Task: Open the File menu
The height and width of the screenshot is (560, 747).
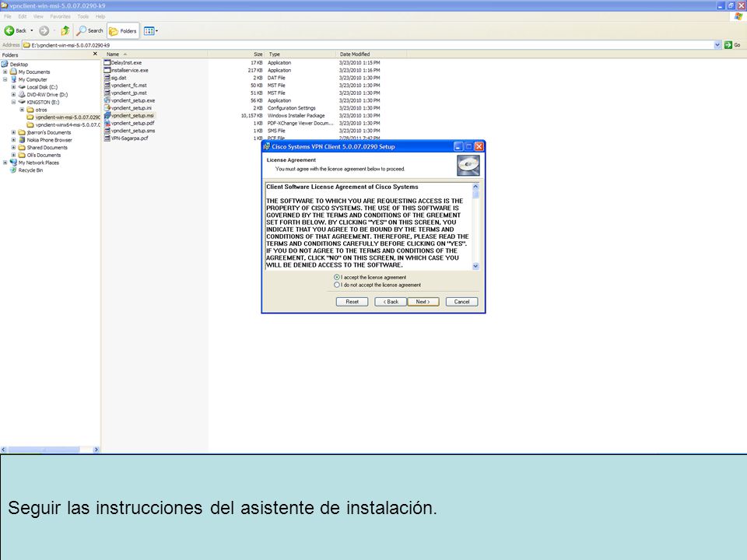Action: [8, 16]
